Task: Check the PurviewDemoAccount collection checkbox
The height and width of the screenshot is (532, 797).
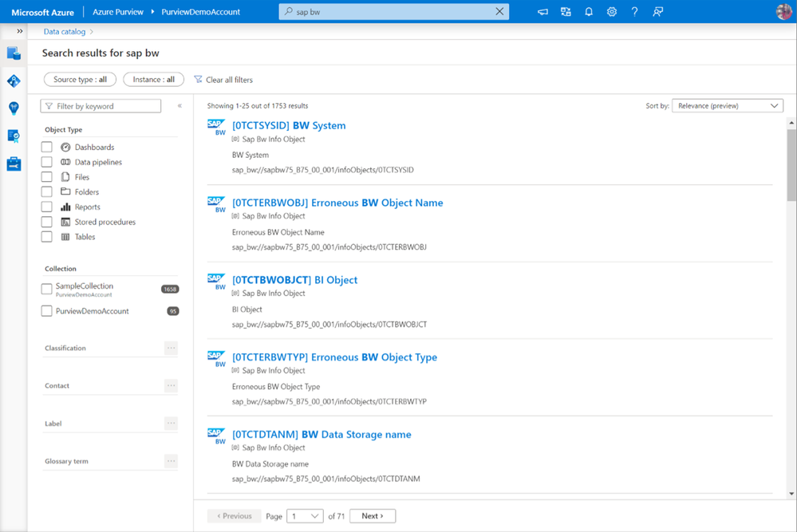Action: pos(47,311)
